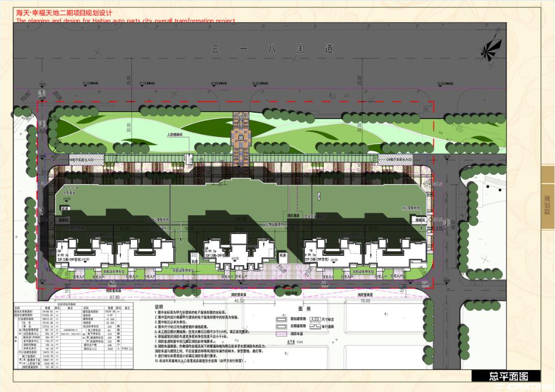
Task: Click the technical indicators table at bottom left
Action: pos(73,336)
